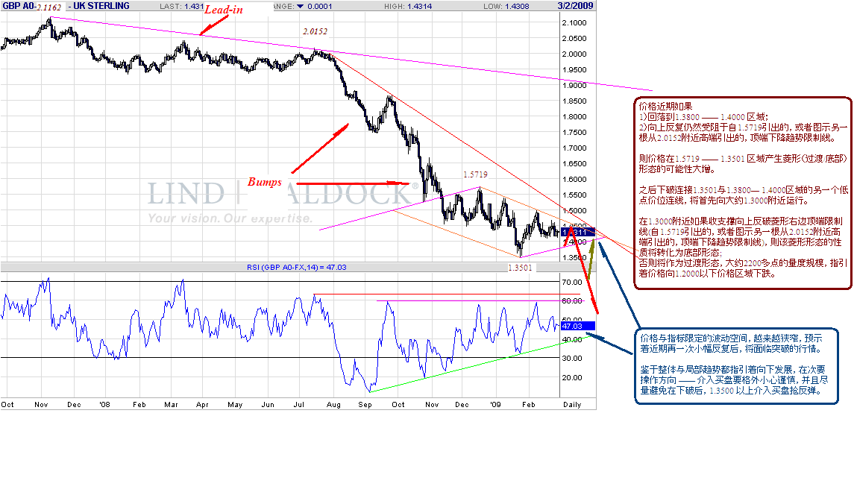Click the UK STERLING instrument name

(x=101, y=6)
